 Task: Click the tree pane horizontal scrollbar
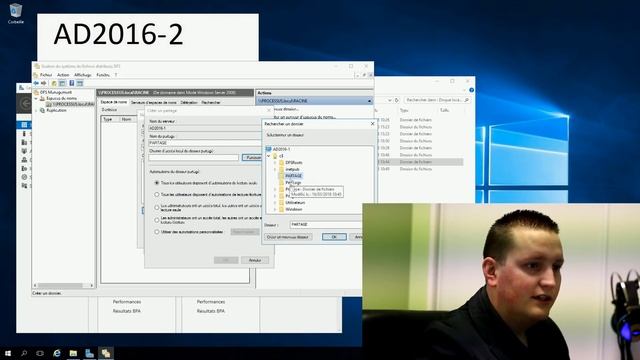63,285
